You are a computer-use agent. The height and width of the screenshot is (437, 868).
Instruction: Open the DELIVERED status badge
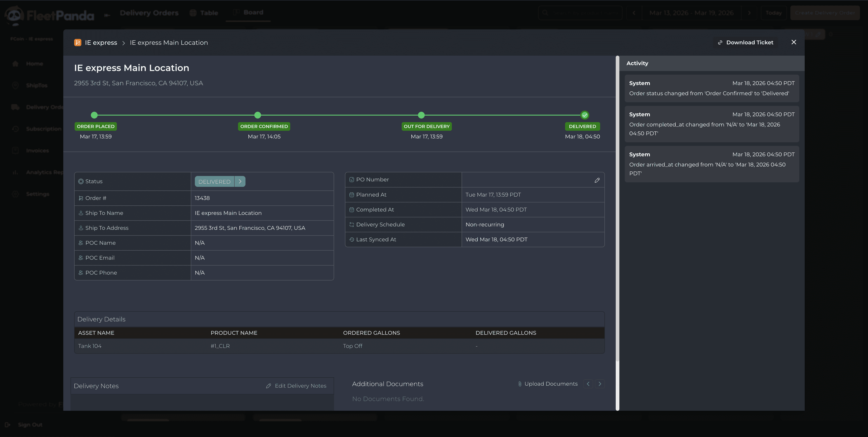(214, 181)
